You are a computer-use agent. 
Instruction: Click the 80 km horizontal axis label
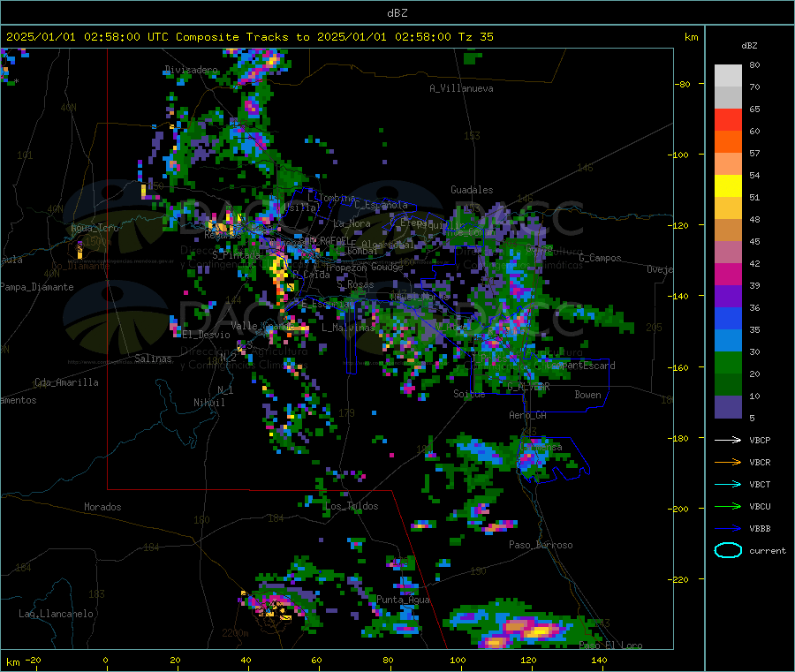[x=388, y=660]
